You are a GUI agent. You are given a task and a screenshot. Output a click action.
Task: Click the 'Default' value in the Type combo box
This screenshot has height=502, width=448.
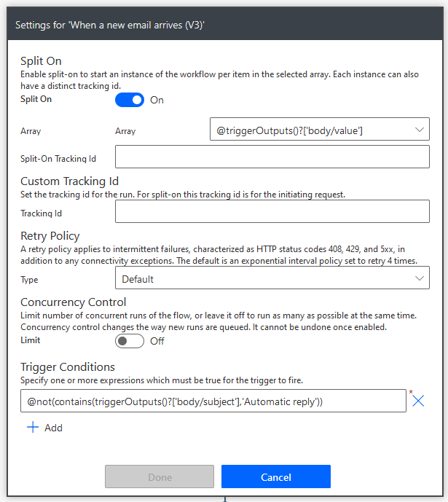(x=138, y=279)
